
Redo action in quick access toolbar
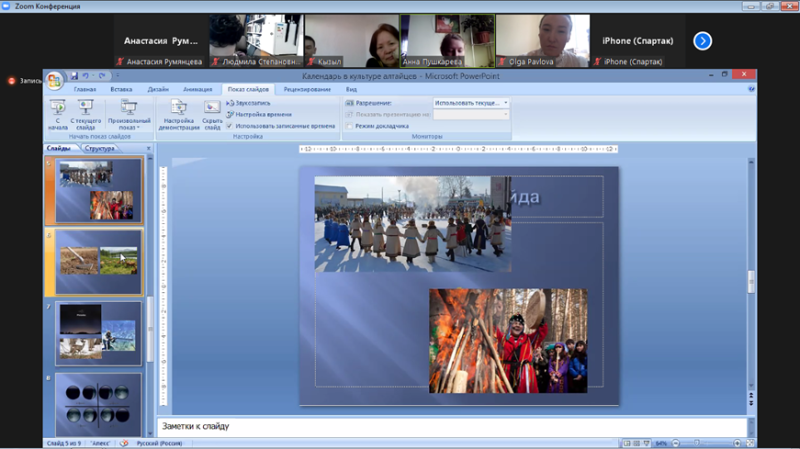tap(102, 76)
